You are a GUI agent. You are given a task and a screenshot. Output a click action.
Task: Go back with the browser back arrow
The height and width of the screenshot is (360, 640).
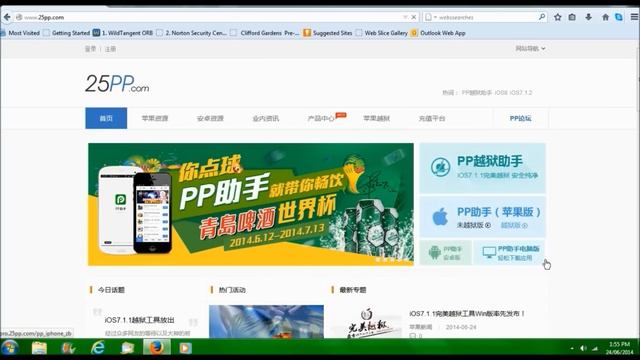7,17
